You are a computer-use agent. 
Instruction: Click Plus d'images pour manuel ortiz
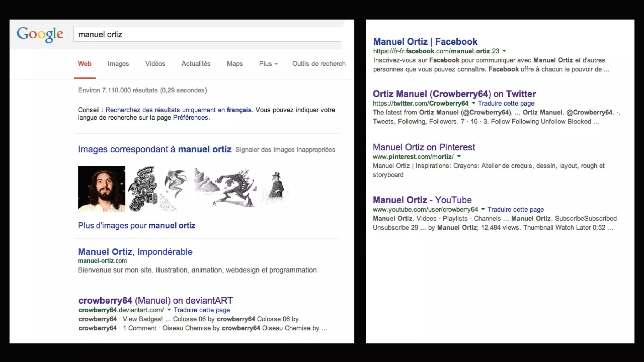coord(136,226)
